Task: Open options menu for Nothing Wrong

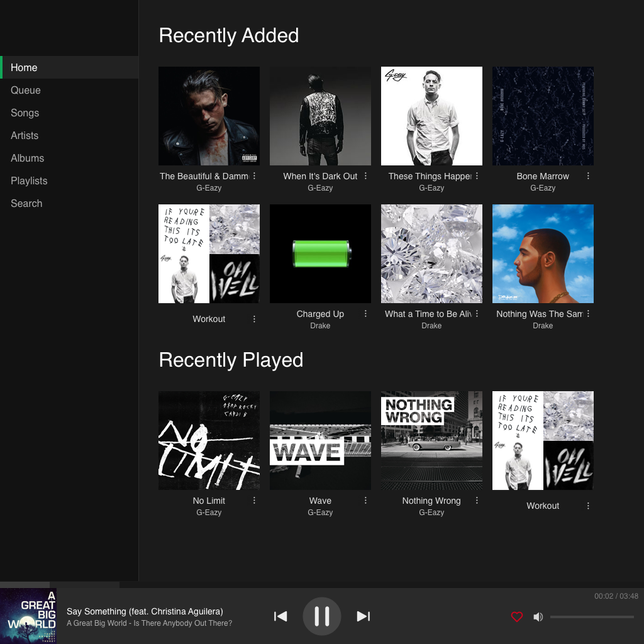Action: [477, 500]
